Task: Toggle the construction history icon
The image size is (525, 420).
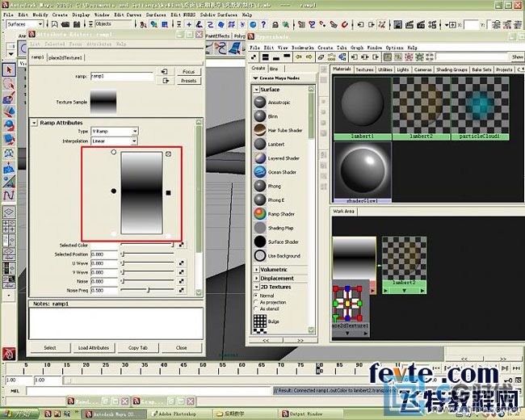Action: (x=382, y=24)
